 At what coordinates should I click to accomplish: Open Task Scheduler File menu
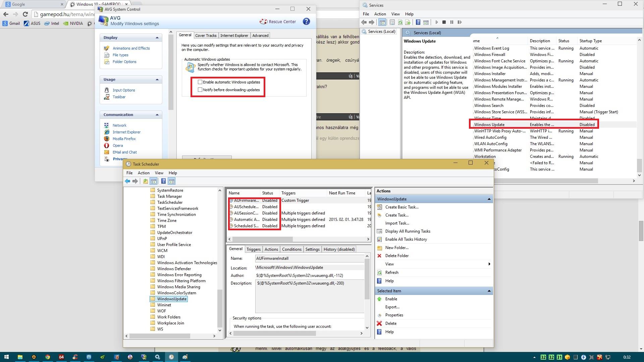pyautogui.click(x=129, y=173)
